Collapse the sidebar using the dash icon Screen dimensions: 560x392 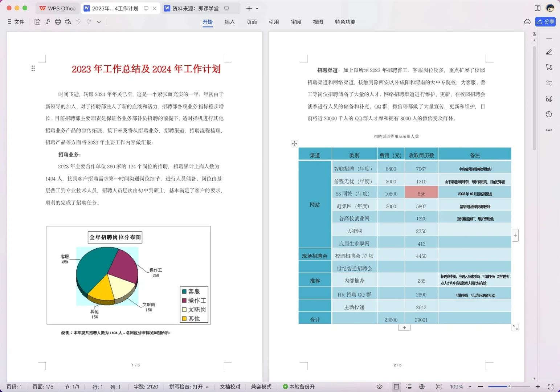tap(549, 38)
